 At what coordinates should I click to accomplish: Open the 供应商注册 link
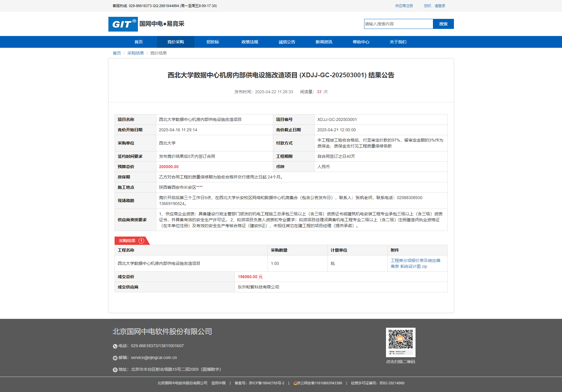click(404, 6)
